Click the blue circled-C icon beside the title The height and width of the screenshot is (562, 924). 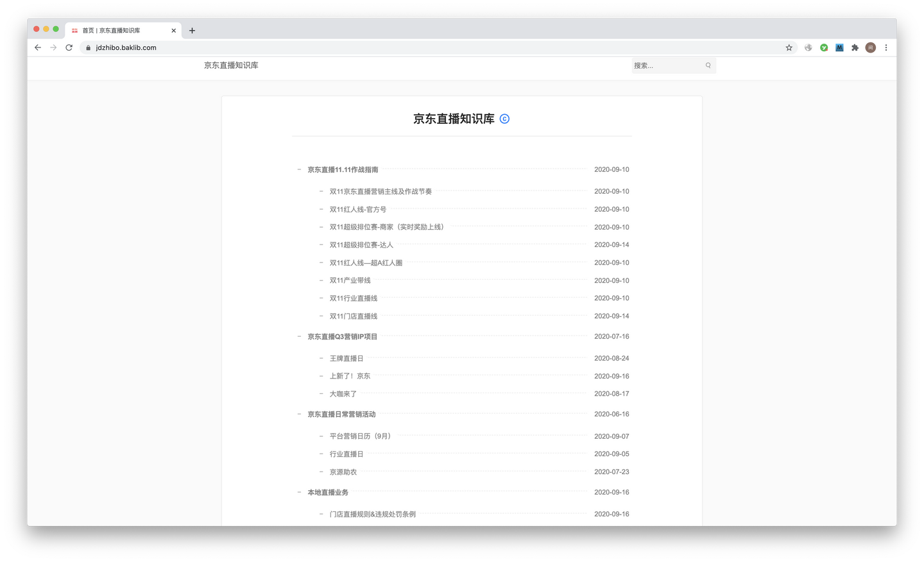pos(504,119)
